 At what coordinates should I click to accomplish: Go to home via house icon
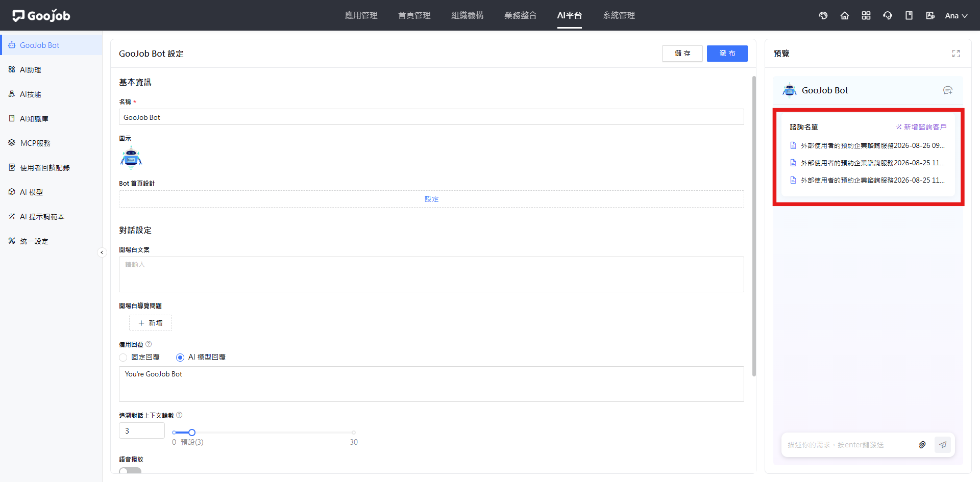coord(845,15)
